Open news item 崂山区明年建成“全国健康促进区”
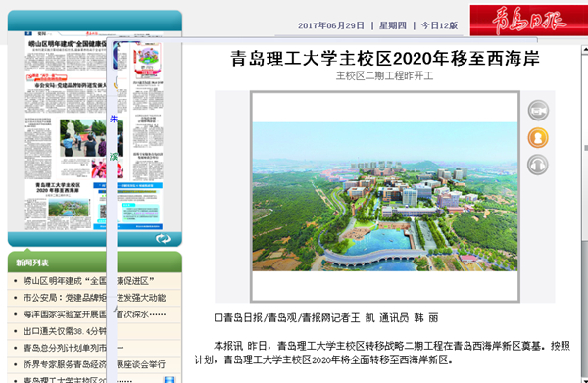The image size is (588, 383). (x=88, y=281)
